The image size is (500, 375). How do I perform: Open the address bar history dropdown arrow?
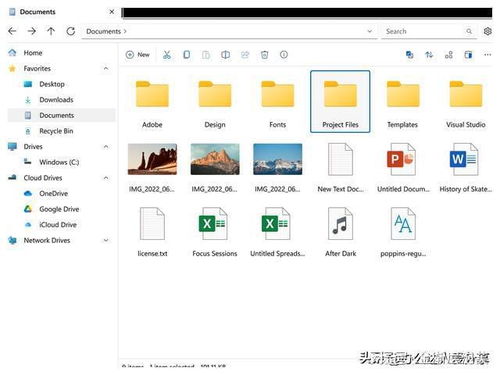click(369, 31)
